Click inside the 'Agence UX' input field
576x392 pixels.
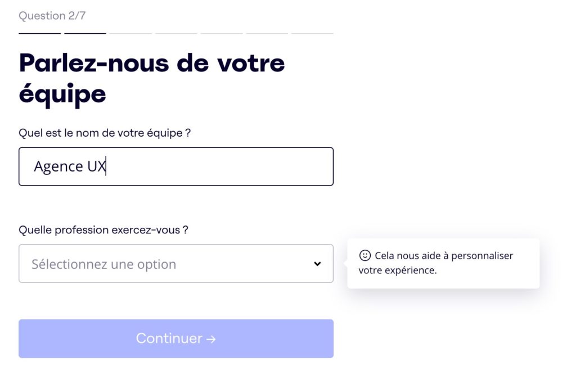tap(176, 166)
